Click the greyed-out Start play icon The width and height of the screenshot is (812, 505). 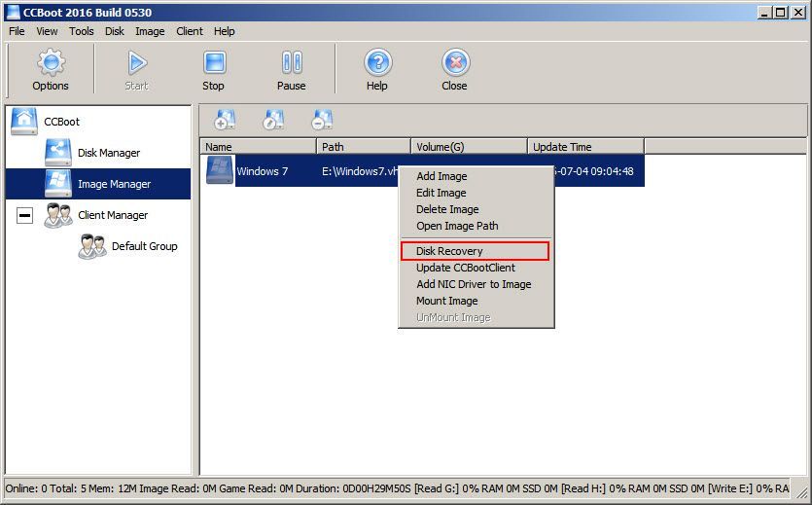137,62
